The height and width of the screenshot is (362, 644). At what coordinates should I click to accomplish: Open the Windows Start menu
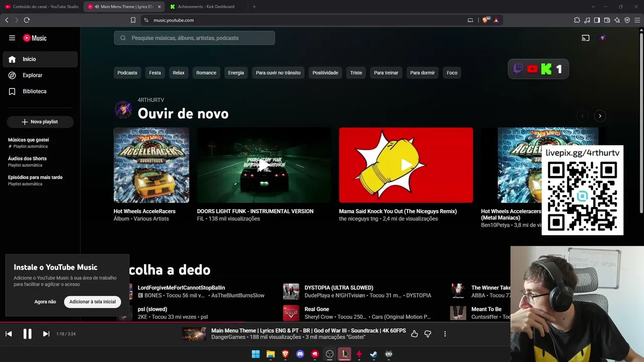(256, 354)
